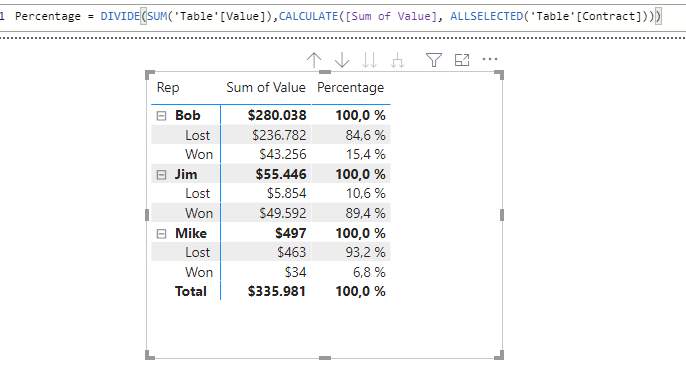
Task: Open More options ellipsis menu
Action: 490,59
